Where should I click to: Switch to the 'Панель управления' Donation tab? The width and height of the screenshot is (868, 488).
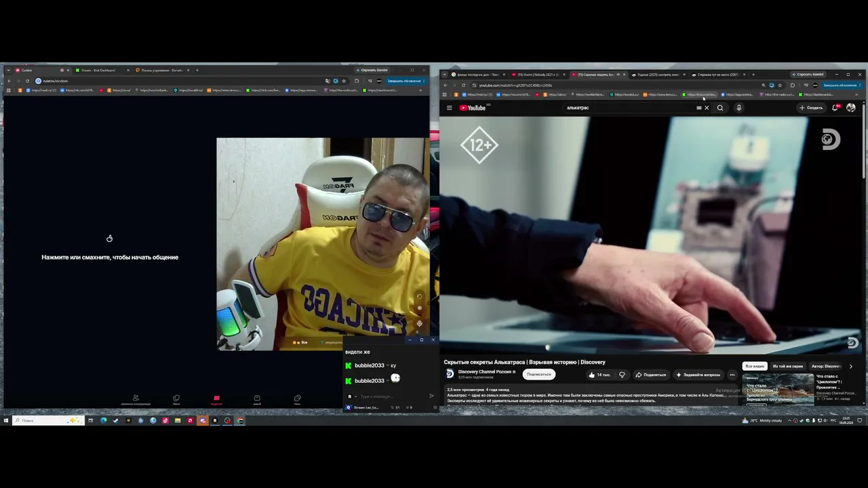[x=161, y=70]
